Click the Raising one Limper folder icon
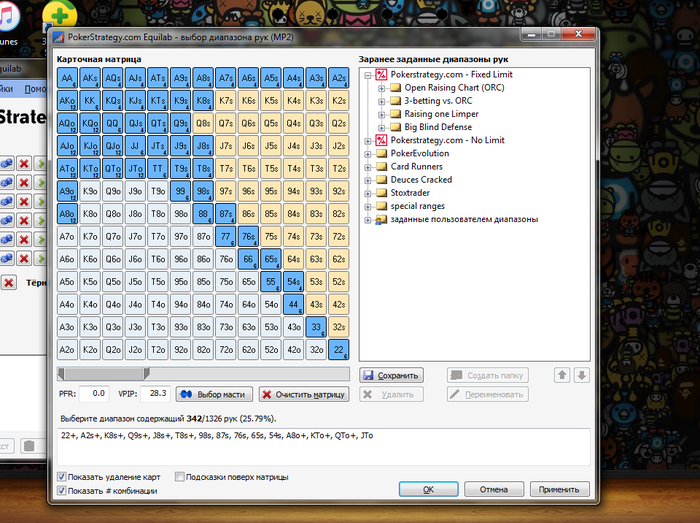The height and width of the screenshot is (523, 700). [x=395, y=114]
